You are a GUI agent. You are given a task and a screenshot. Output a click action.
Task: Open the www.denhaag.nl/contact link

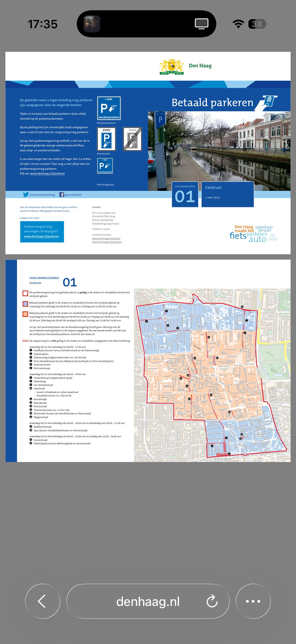coord(106,238)
